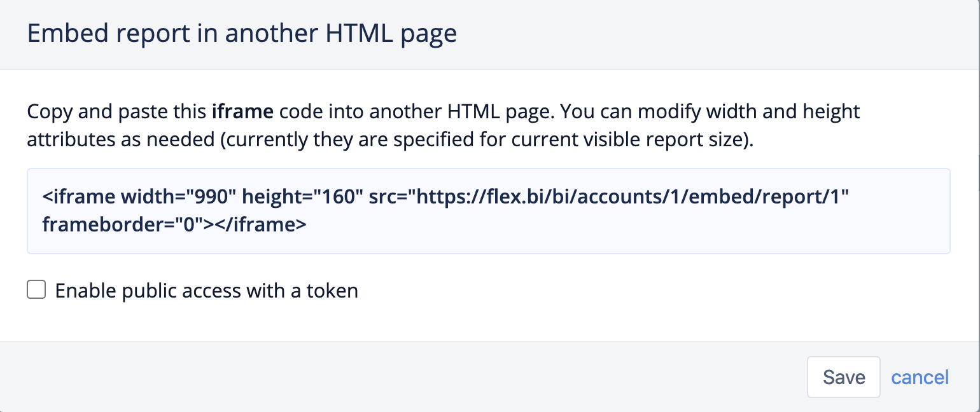Dismiss the dialog via cancel
Image resolution: width=980 pixels, height=412 pixels.
920,376
